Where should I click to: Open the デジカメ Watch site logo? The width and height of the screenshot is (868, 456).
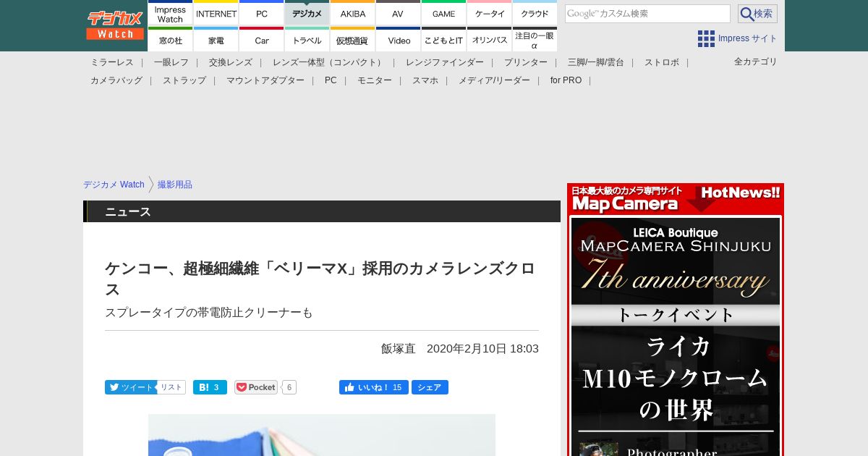[115, 25]
